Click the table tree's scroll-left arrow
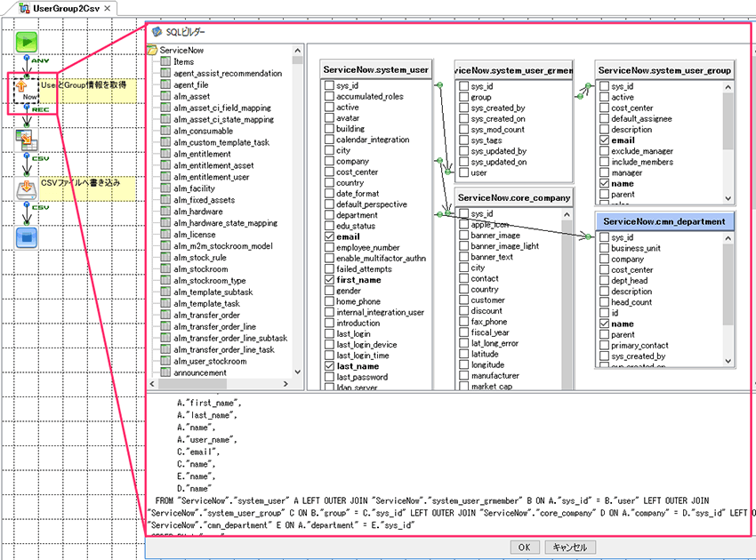Screen dimensions: 756x560 coord(152,384)
